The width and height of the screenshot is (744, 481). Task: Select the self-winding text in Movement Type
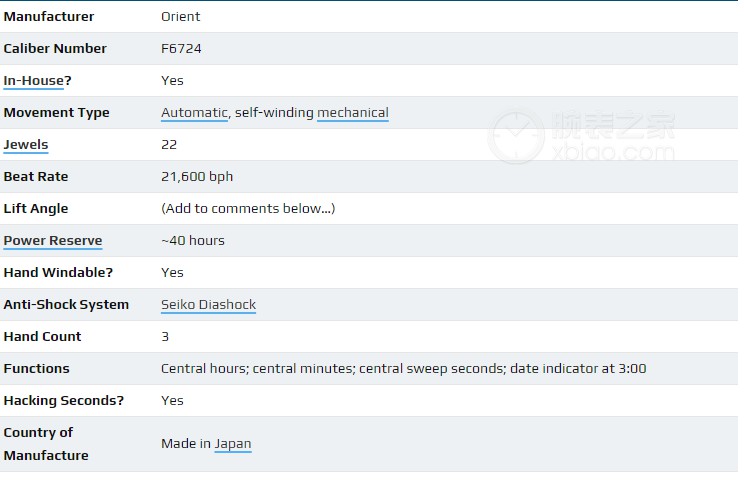coord(274,112)
